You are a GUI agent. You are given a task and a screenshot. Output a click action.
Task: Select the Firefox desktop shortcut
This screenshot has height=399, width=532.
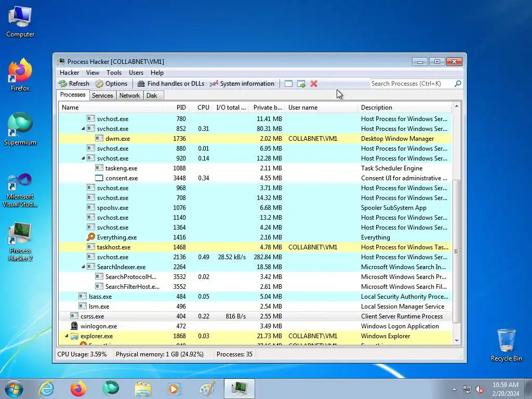click(x=20, y=75)
